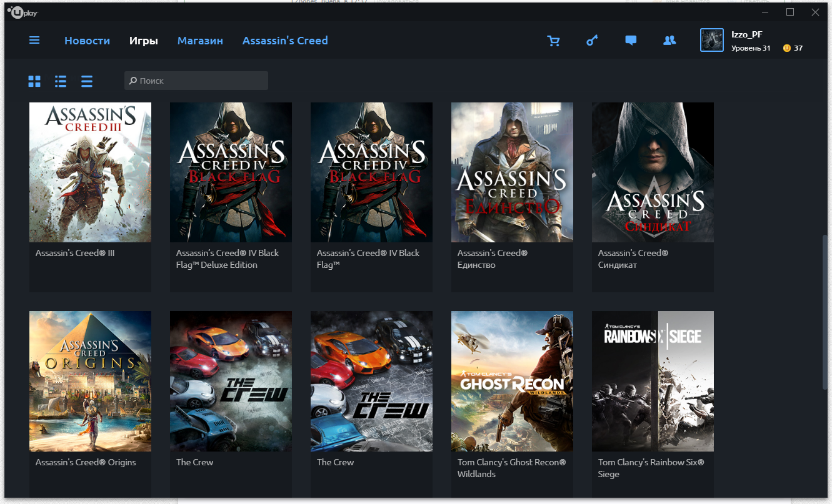Click Tom Clancy's Ghost Recon® Wildlands title
Image resolution: width=832 pixels, height=504 pixels.
511,468
